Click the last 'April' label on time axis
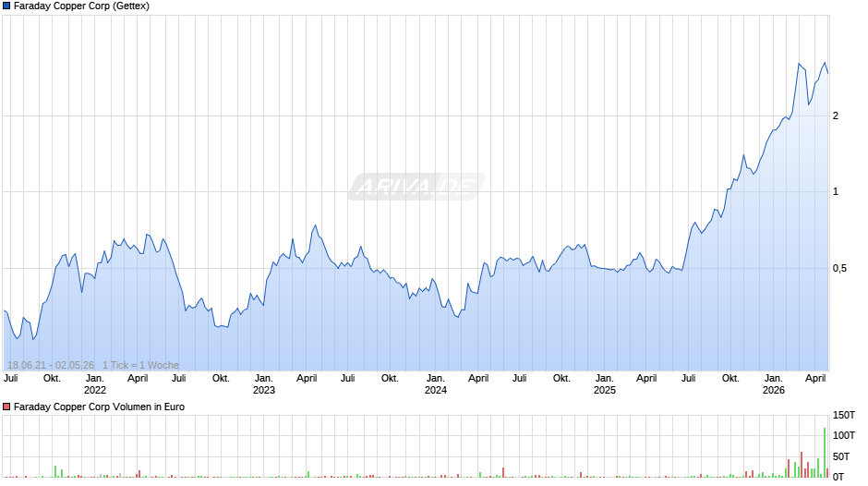Viewport: 868px width, 486px height. (815, 378)
